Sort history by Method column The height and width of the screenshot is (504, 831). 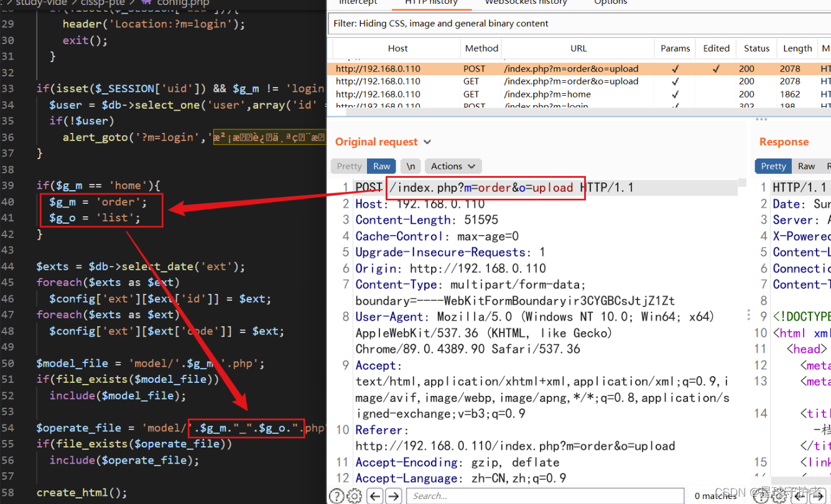[481, 48]
